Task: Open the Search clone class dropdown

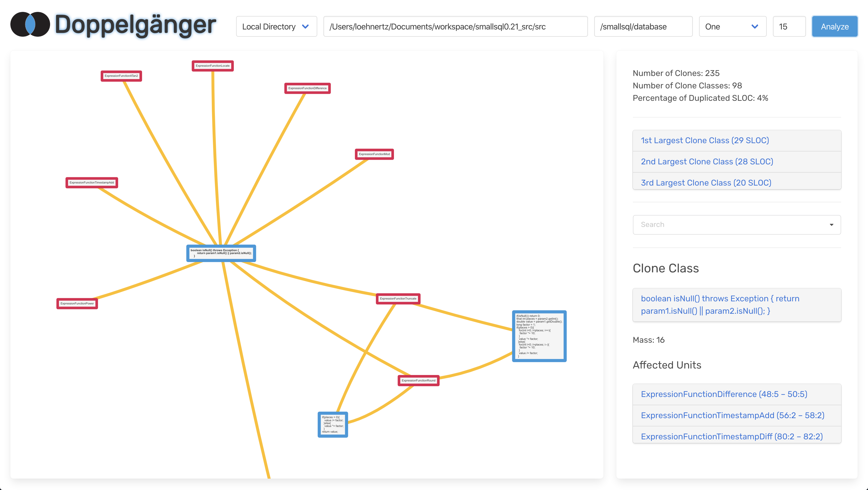Action: [736, 224]
